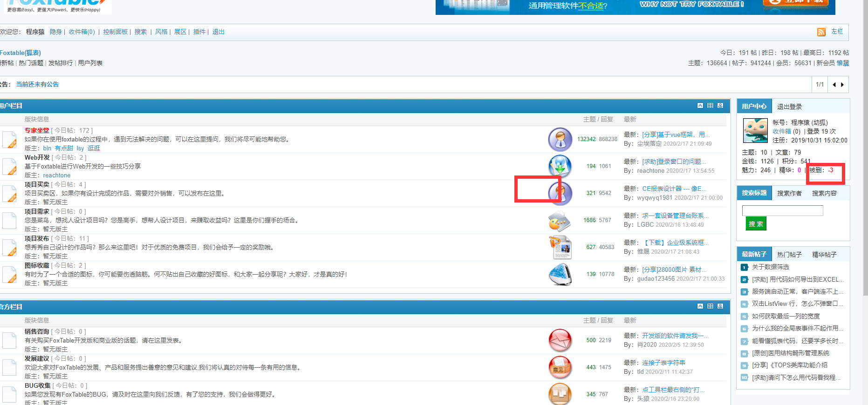
Task: Open 热门话题 link
Action: point(31,63)
